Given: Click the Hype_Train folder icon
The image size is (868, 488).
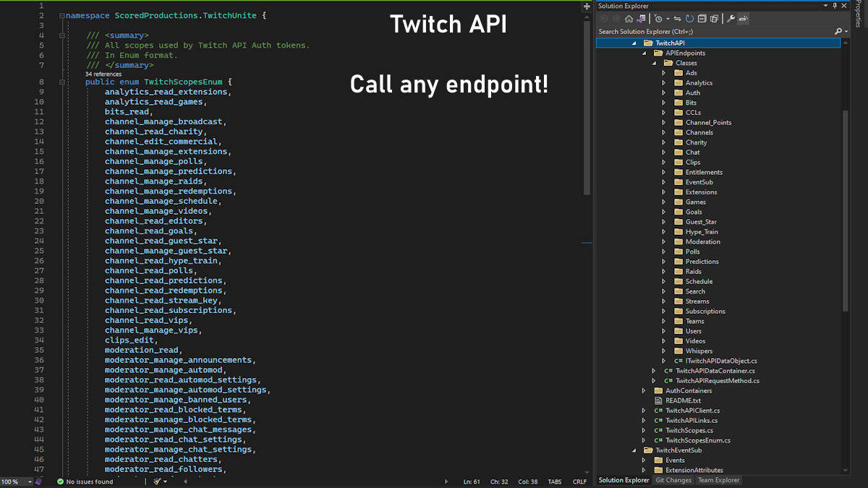Looking at the screenshot, I should [678, 232].
